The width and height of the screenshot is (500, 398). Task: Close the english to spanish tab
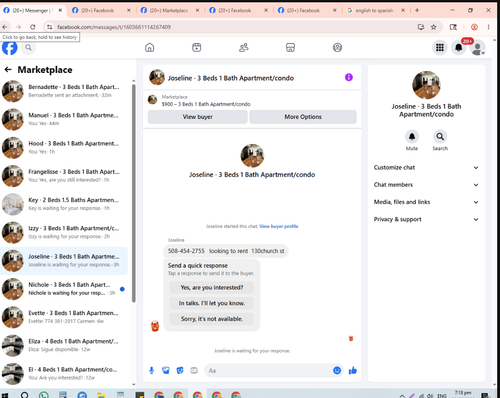(x=403, y=10)
